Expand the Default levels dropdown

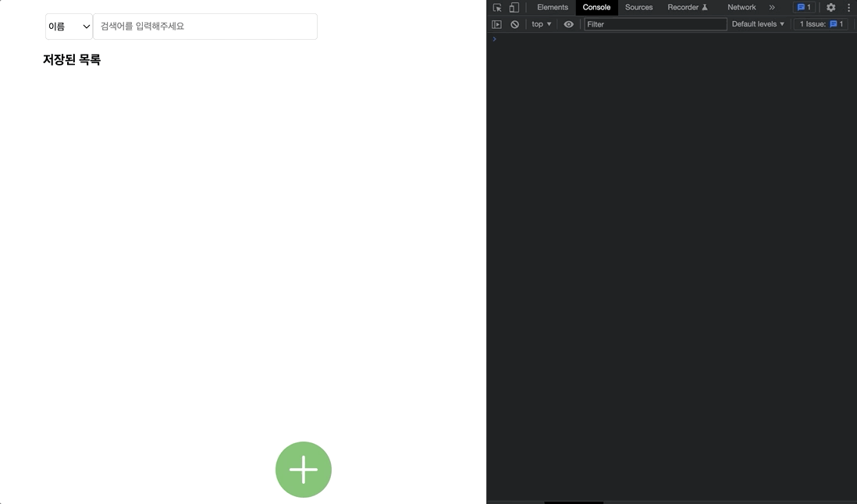pos(758,24)
